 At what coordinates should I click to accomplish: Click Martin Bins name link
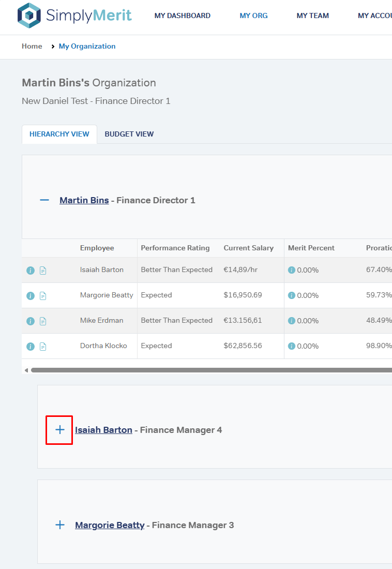coord(84,200)
